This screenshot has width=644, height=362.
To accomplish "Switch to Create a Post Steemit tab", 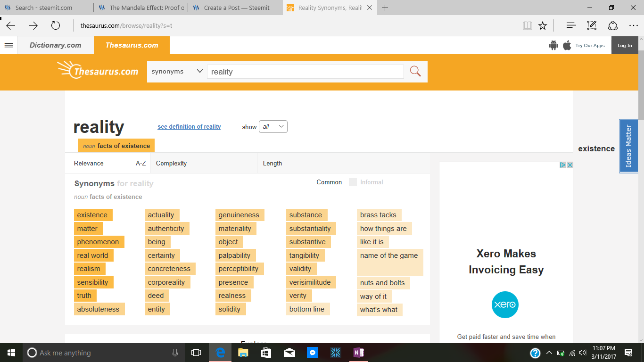I will click(x=235, y=8).
